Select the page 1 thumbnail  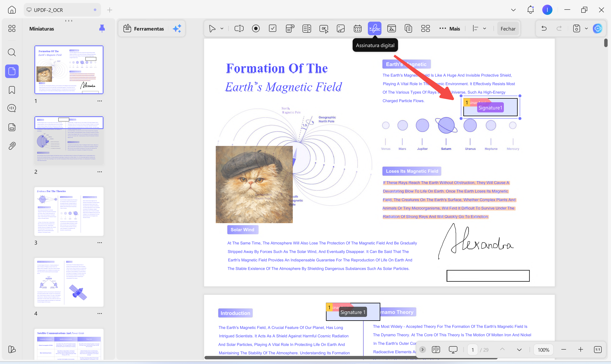click(x=69, y=70)
